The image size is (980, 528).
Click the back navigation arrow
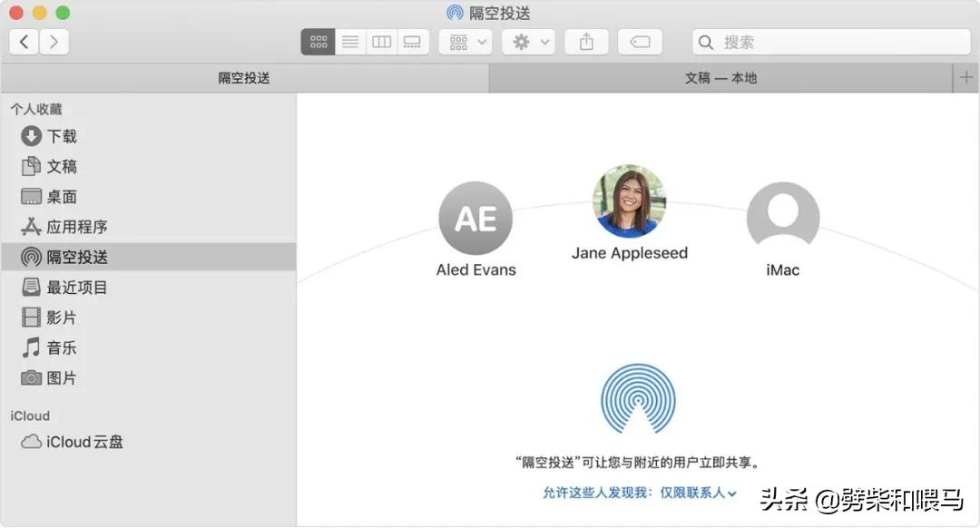click(x=23, y=41)
